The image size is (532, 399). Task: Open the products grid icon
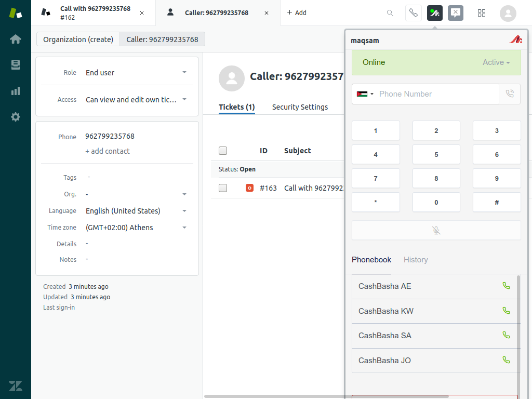[481, 13]
